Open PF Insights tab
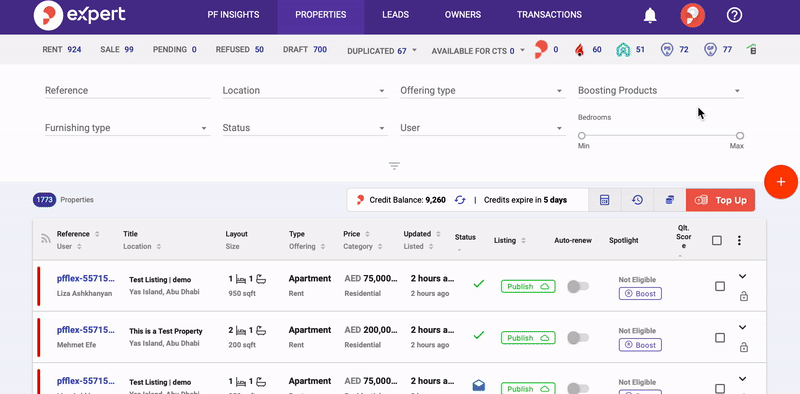 tap(233, 15)
